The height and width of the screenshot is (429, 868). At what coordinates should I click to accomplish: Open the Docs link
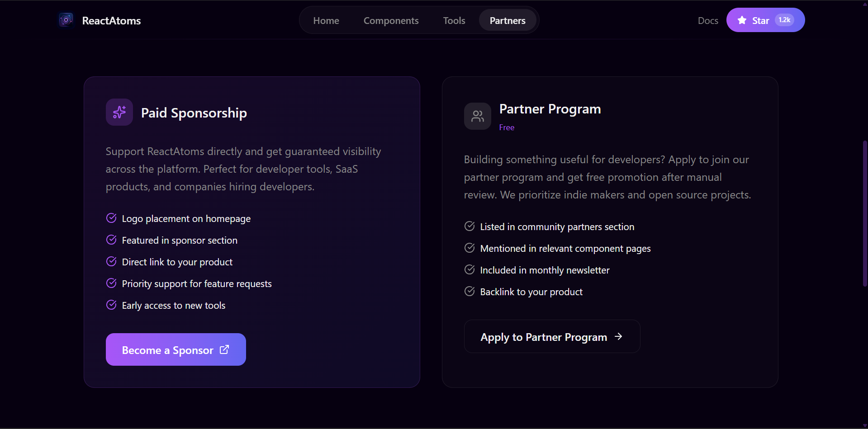(x=708, y=20)
